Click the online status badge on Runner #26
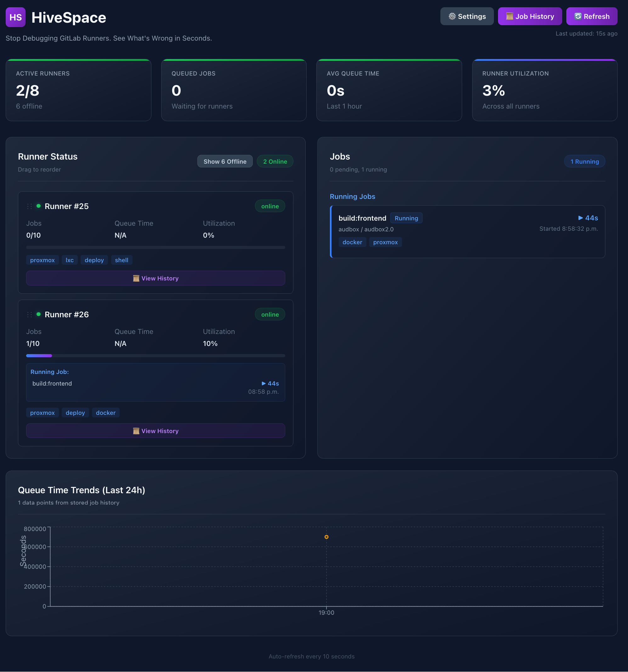The image size is (628, 672). coord(270,314)
